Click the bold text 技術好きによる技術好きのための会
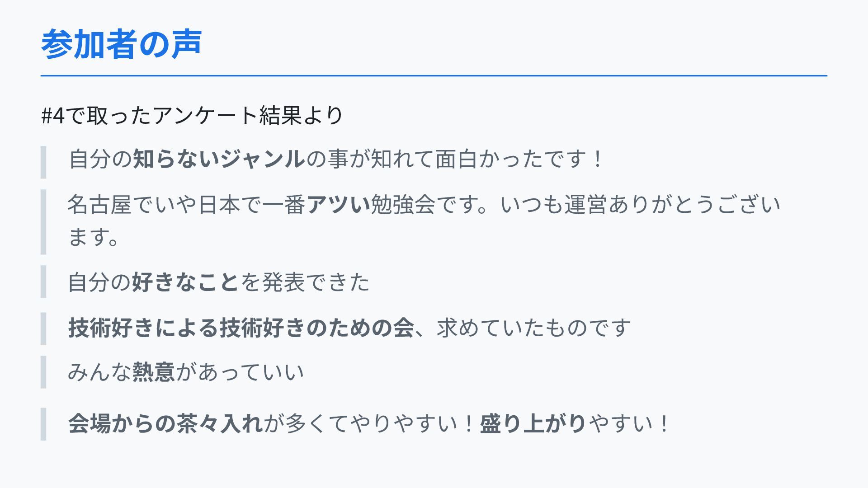This screenshot has width=868, height=488. 241,328
